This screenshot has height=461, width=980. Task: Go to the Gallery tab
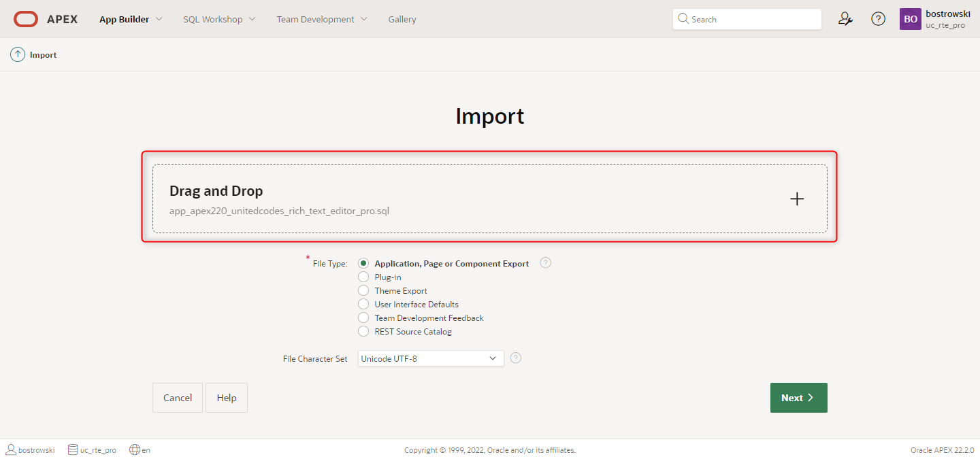pyautogui.click(x=402, y=19)
